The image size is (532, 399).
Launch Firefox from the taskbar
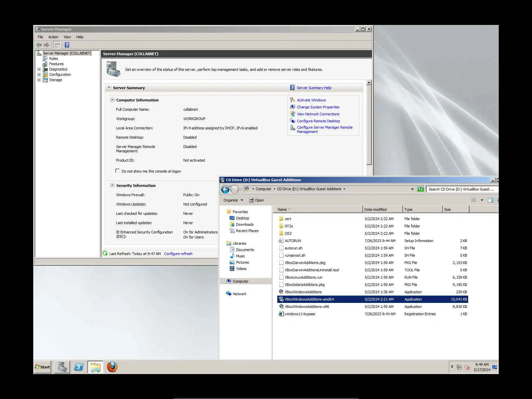112,367
